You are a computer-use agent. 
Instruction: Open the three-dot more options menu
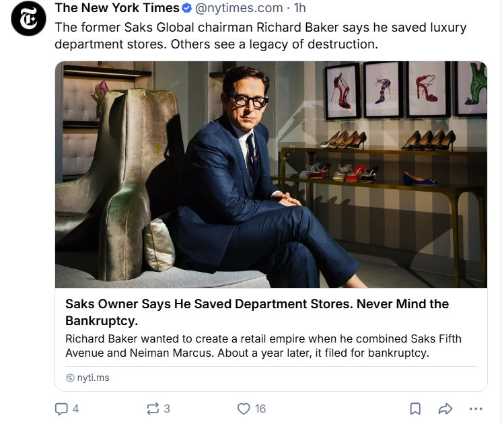(x=476, y=409)
